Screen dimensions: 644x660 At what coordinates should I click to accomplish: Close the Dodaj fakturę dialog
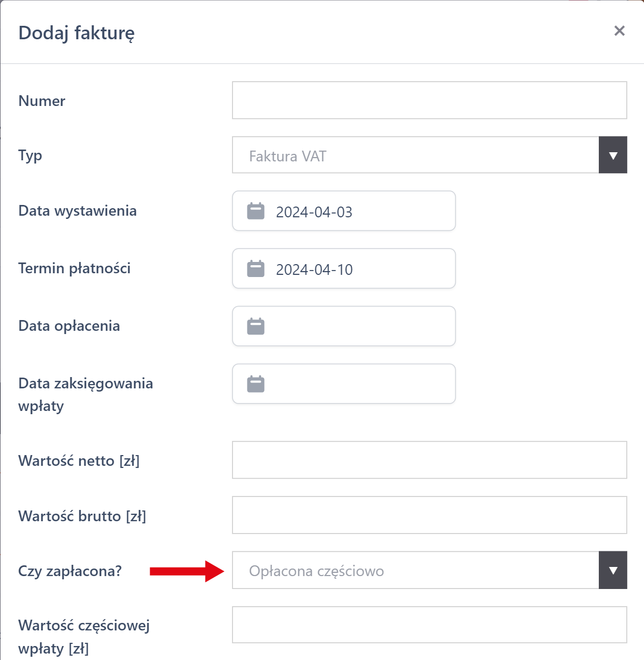[x=619, y=31]
